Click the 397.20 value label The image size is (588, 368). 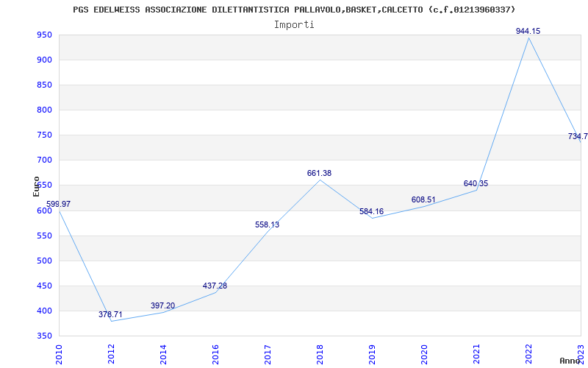pos(162,305)
